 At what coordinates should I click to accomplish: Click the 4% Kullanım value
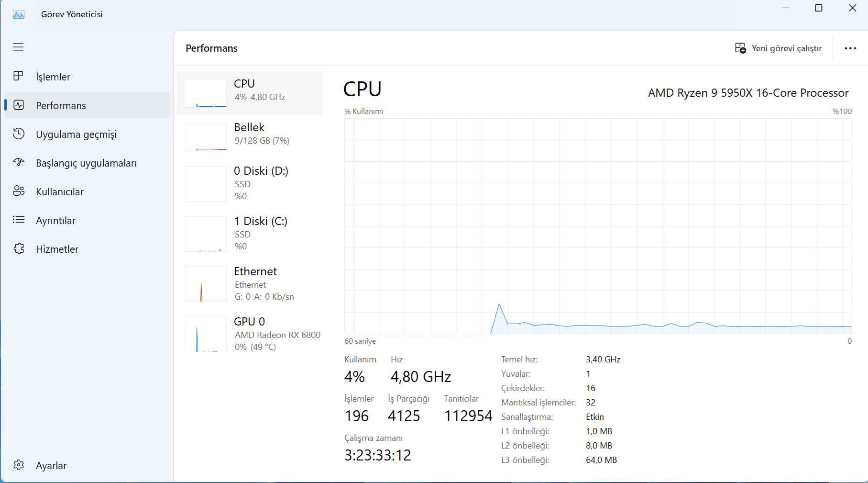tap(354, 377)
